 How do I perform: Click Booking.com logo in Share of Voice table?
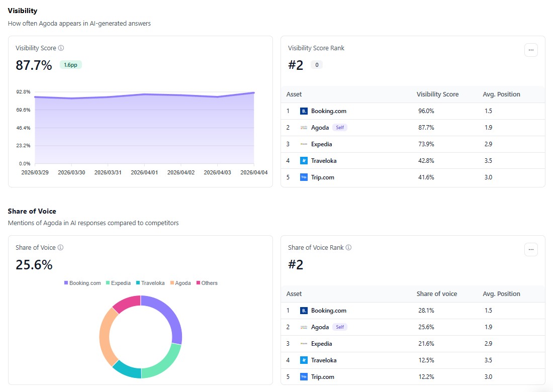click(304, 311)
